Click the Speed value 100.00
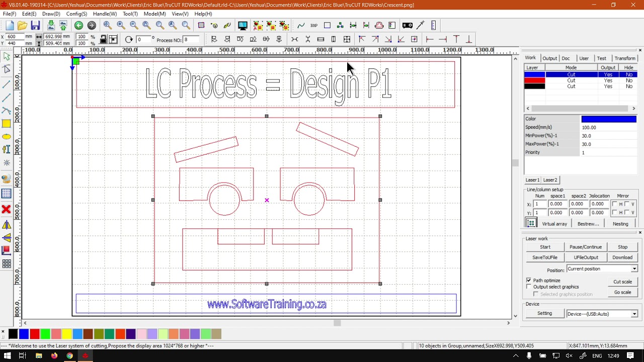This screenshot has height=362, width=644. pyautogui.click(x=609, y=128)
